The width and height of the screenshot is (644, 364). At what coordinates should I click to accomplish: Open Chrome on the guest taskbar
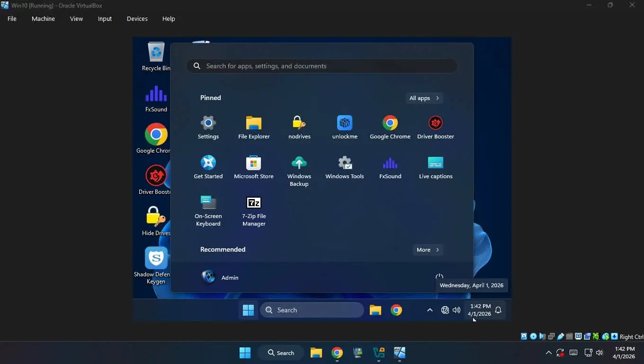(x=396, y=310)
